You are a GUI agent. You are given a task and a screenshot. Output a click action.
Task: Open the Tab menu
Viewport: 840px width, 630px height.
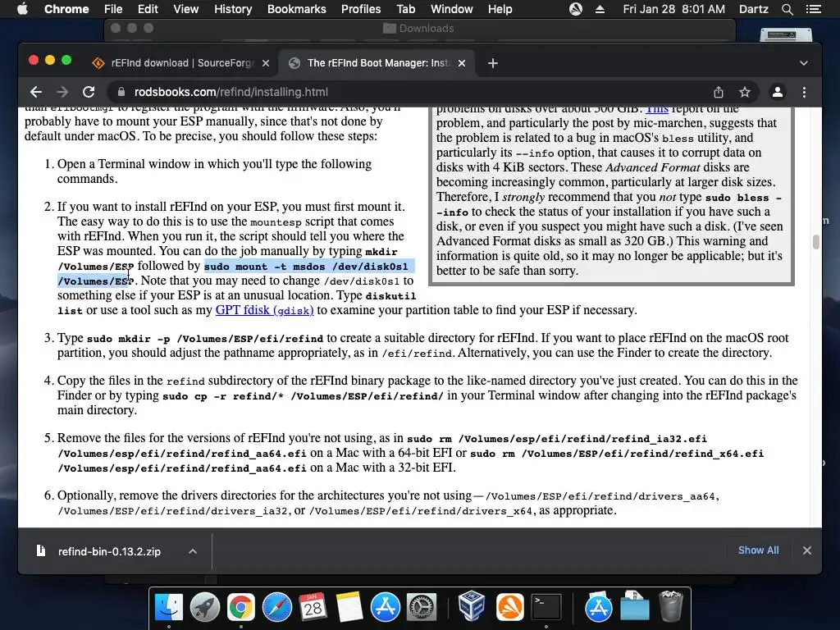coord(405,9)
